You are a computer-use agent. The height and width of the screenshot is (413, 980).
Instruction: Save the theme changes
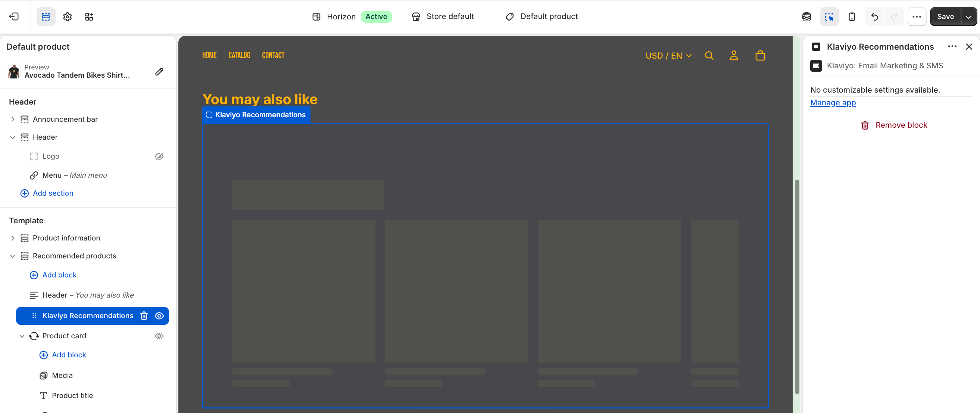(945, 16)
